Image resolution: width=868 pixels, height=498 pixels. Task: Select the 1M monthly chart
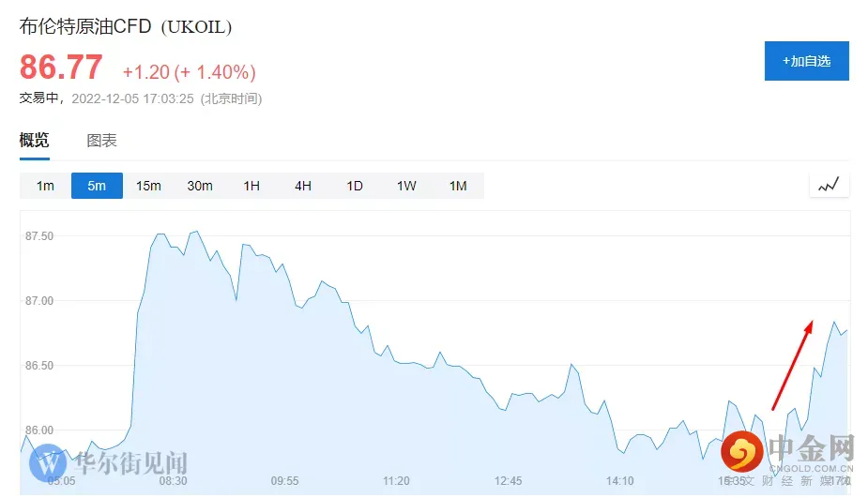(458, 186)
